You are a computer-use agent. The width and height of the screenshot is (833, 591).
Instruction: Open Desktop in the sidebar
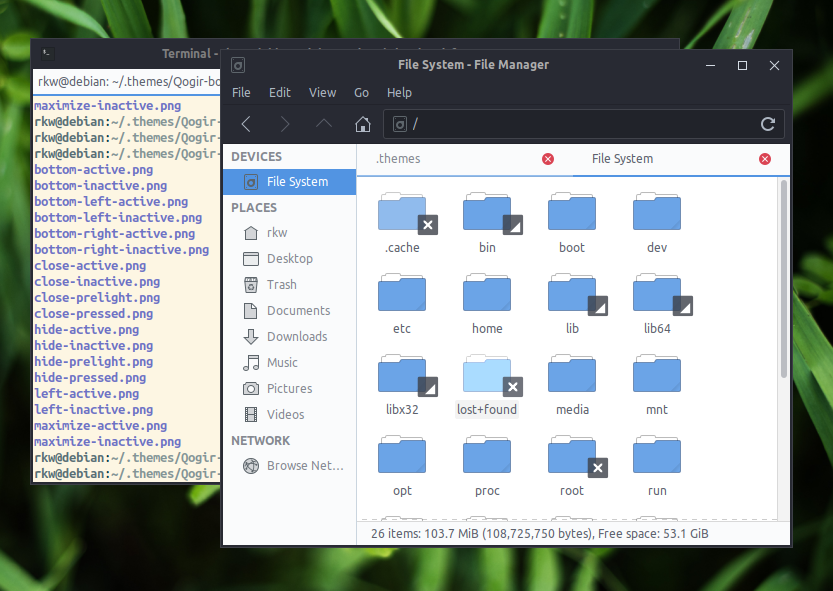290,259
